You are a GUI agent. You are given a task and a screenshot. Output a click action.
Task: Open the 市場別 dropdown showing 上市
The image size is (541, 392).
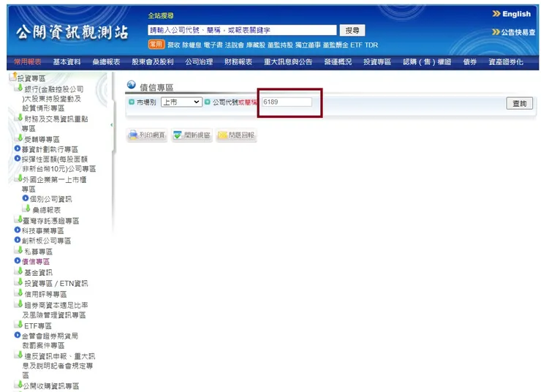coord(181,102)
